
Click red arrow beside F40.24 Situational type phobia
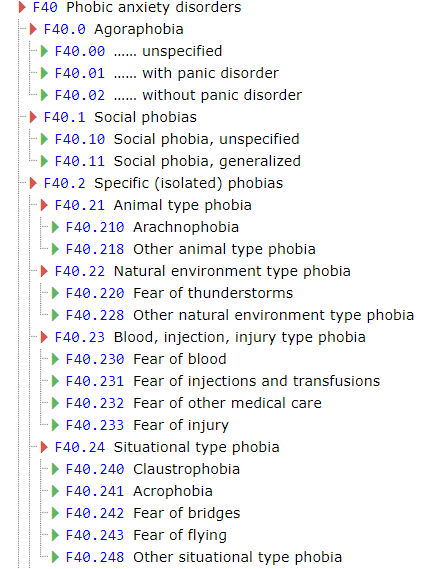[44, 447]
